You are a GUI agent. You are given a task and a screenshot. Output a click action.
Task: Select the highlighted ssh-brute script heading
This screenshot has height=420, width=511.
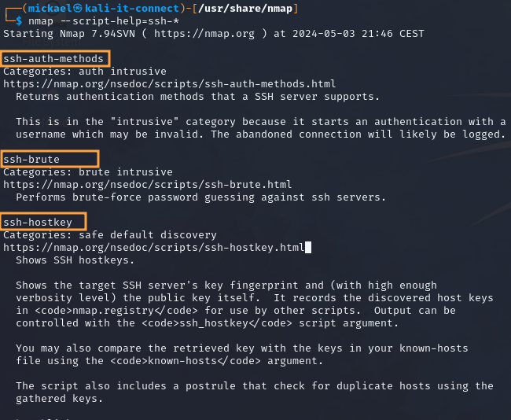(x=32, y=160)
